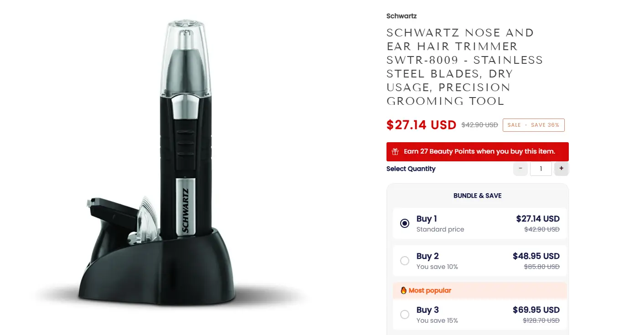
Task: Click the BUNDLE & SAVE header
Action: pos(477,196)
